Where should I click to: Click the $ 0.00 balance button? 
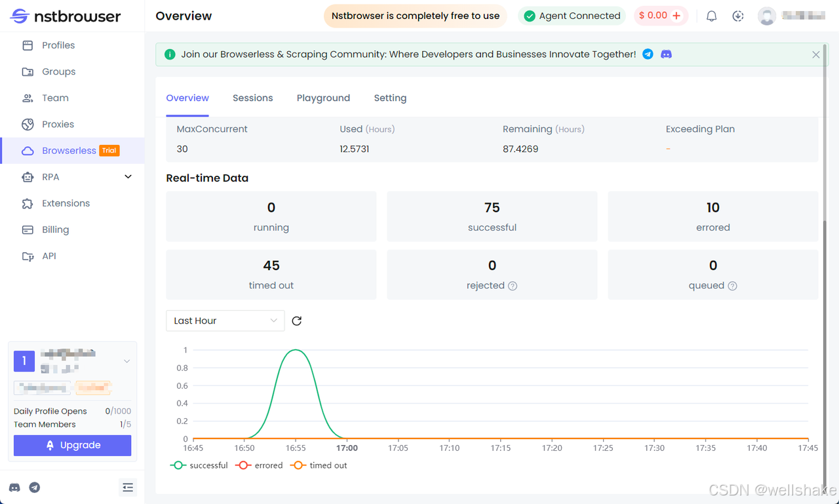point(661,16)
